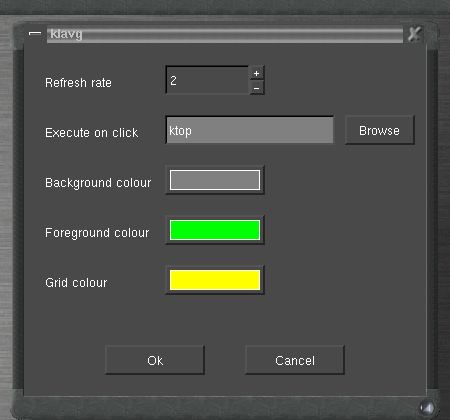
Task: Increase refresh rate with plus stepper
Action: [x=257, y=73]
